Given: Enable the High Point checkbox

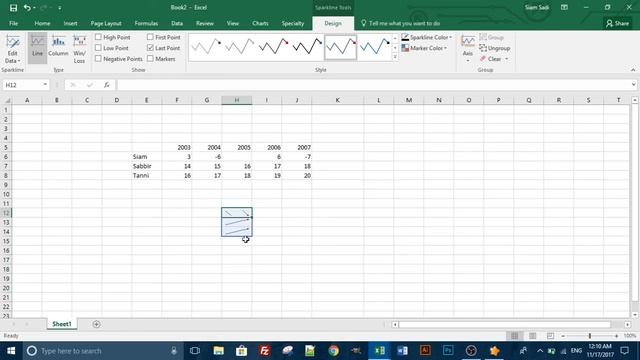Looking at the screenshot, I should 98,37.
